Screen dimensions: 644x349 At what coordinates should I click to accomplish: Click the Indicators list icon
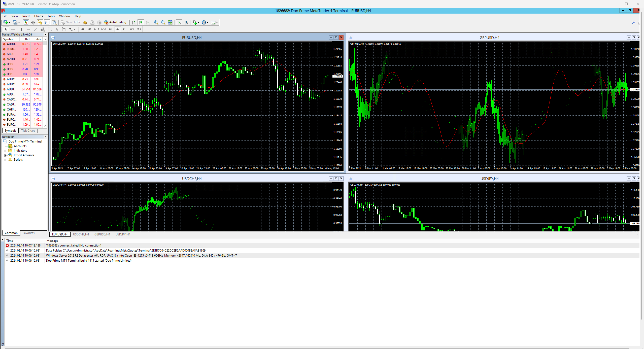point(194,22)
